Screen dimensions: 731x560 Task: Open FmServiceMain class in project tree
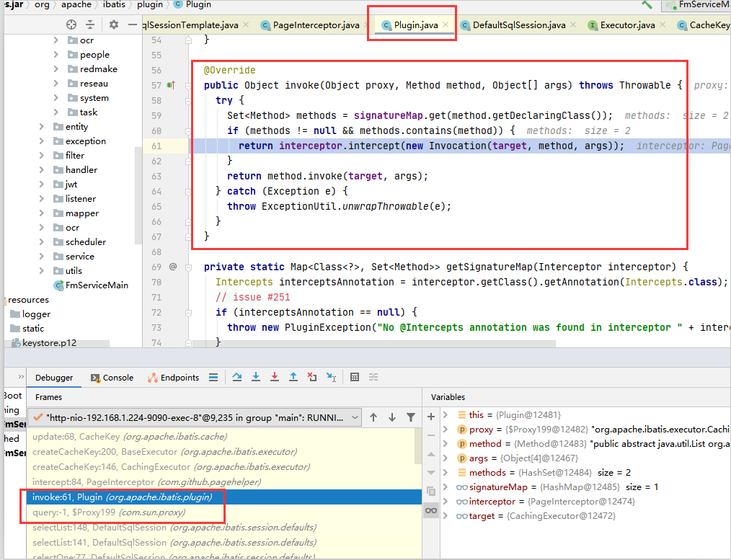tap(91, 285)
